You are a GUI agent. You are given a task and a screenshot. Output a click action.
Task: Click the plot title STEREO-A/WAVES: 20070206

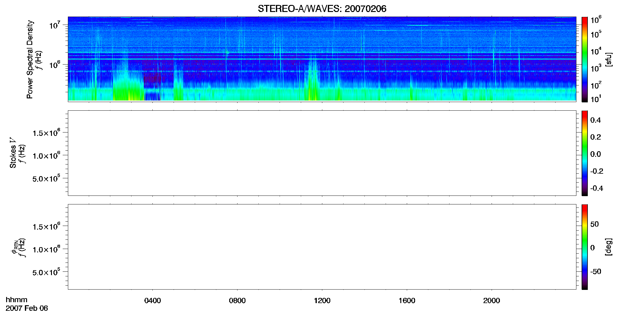click(x=322, y=9)
